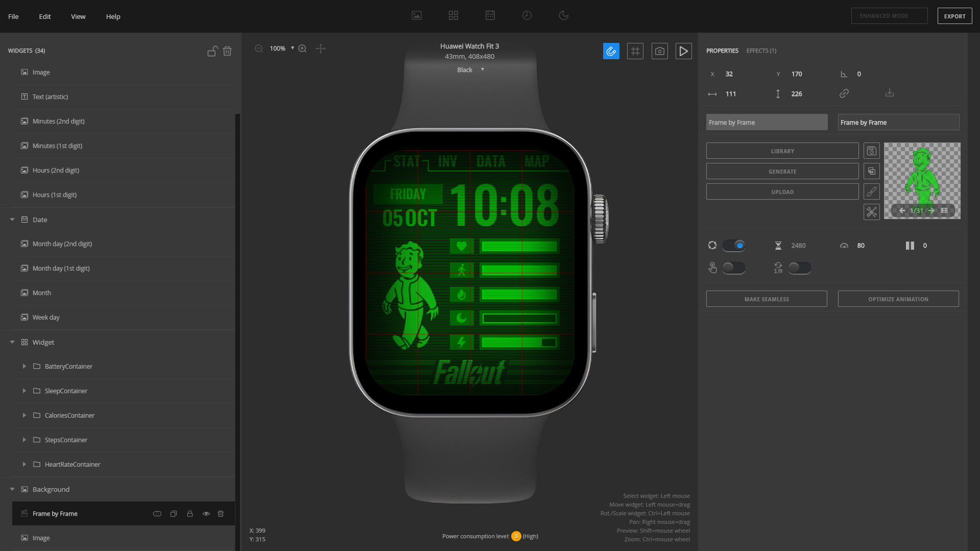Toggle the grid overlay icon

(x=635, y=51)
